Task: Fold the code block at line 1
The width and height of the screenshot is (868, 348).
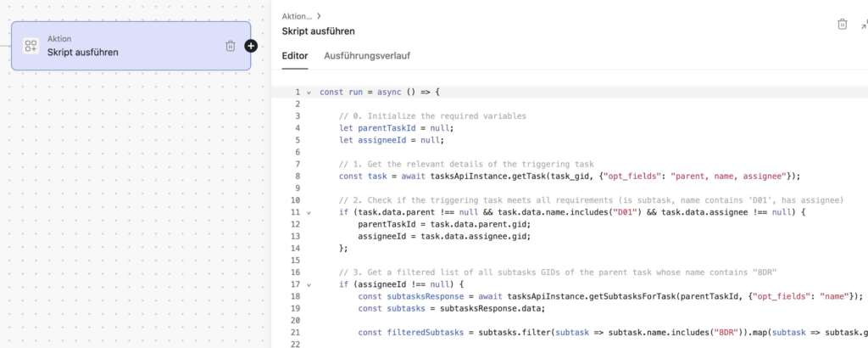Action: pyautogui.click(x=309, y=92)
